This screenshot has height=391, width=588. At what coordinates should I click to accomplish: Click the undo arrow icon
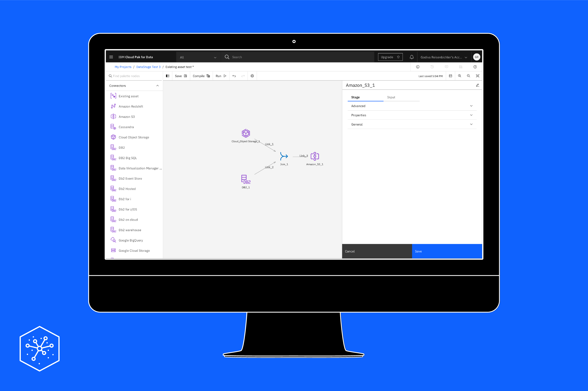[x=234, y=76]
